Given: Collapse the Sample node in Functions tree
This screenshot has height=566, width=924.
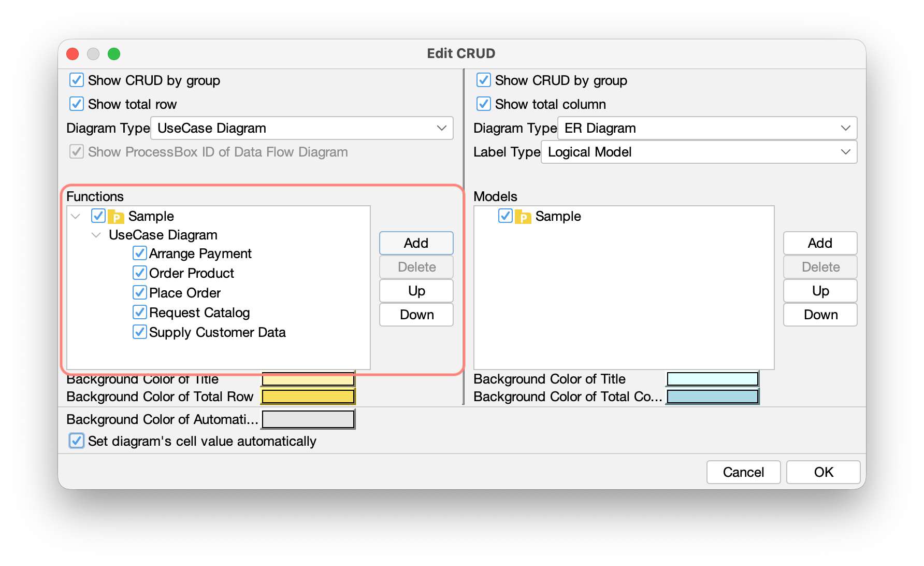Looking at the screenshot, I should tap(75, 216).
